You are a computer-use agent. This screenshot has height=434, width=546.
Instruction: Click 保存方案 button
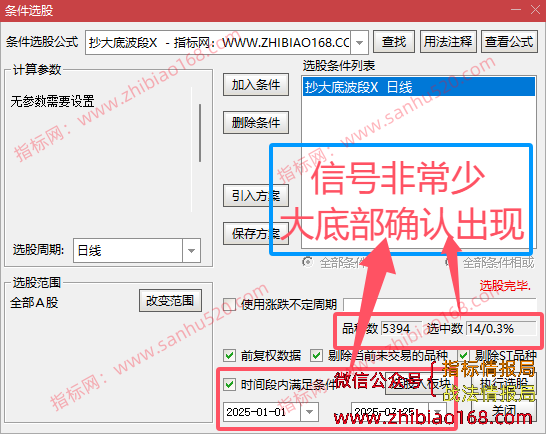(x=256, y=233)
